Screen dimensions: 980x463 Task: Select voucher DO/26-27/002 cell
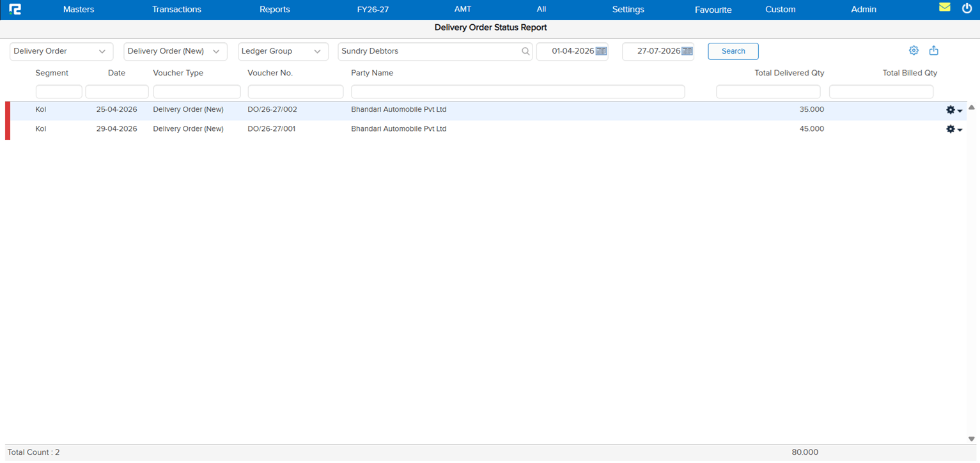tap(272, 110)
